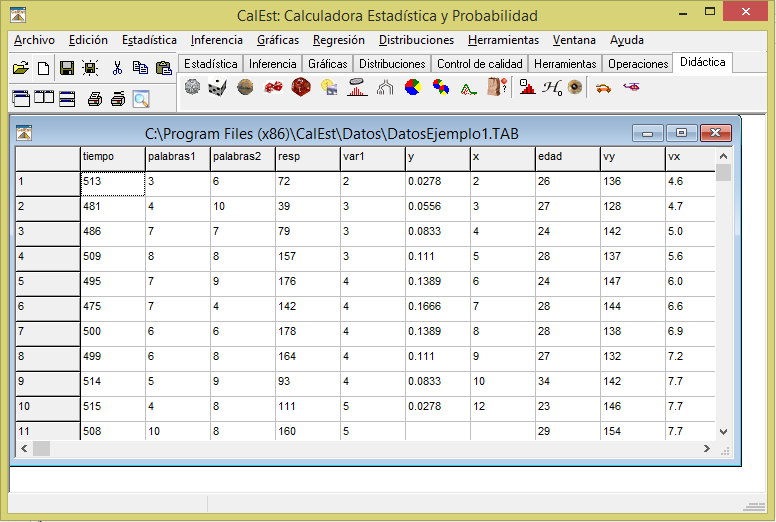Cut selection with the scissors icon
776x522 pixels.
117,68
